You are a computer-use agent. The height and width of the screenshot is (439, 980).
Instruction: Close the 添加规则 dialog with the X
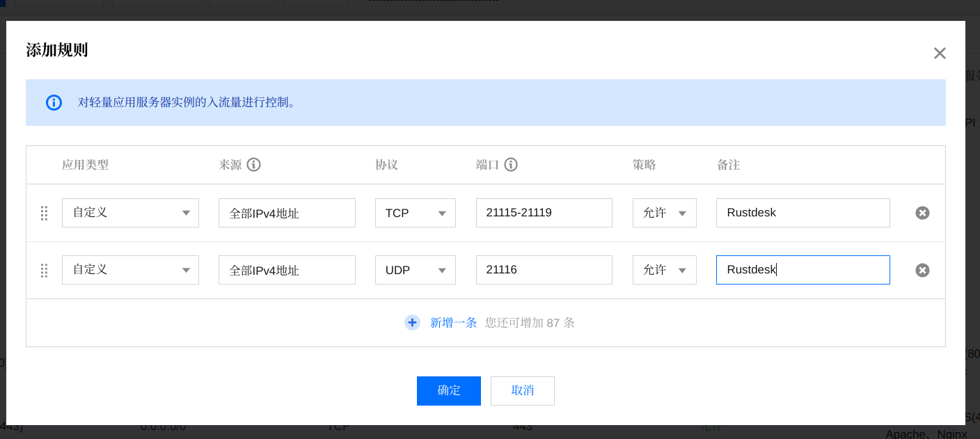940,53
